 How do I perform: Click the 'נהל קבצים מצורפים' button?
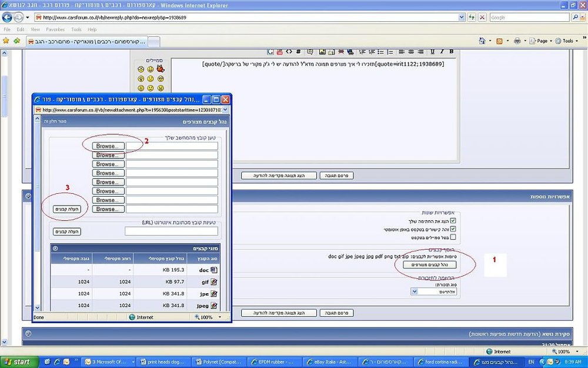(429, 265)
